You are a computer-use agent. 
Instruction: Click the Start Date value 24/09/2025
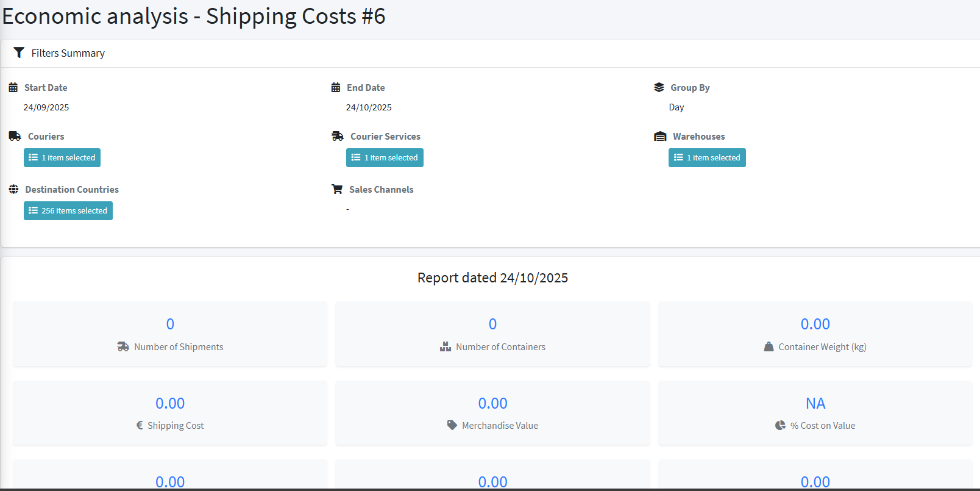[x=46, y=108]
